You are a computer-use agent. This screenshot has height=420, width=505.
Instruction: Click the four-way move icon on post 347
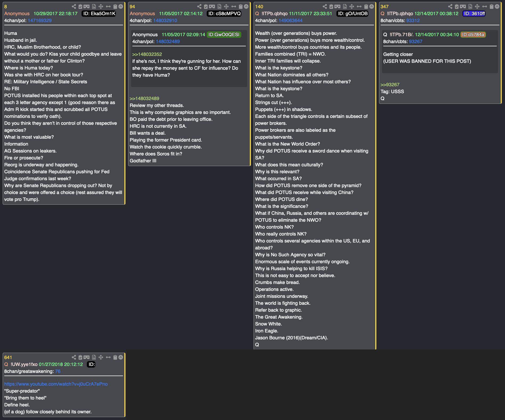pyautogui.click(x=477, y=6)
